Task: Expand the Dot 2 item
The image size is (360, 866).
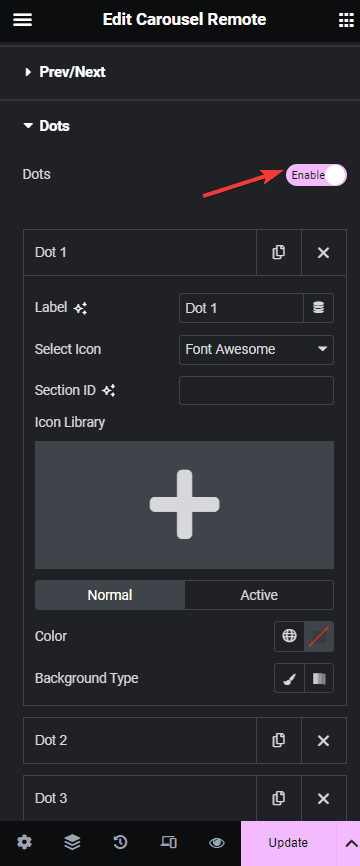Action: [x=140, y=741]
